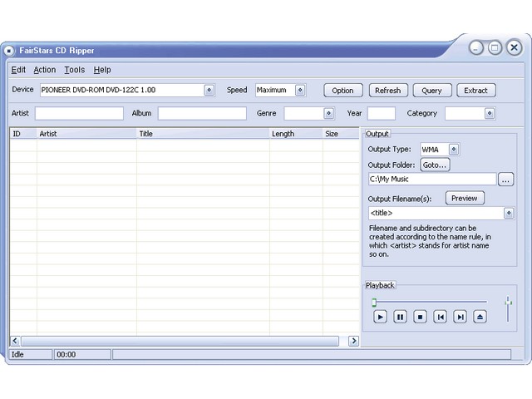Open the Tools menu
The width and height of the screenshot is (532, 399).
(x=74, y=70)
